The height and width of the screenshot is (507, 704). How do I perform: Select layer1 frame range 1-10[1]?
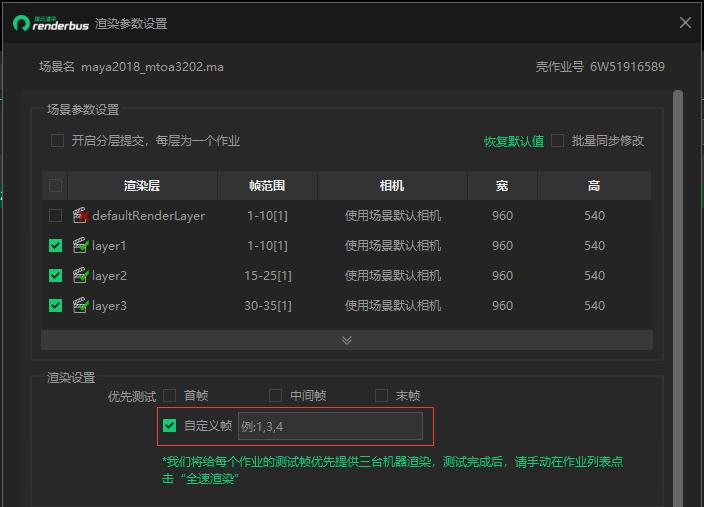[267, 246]
